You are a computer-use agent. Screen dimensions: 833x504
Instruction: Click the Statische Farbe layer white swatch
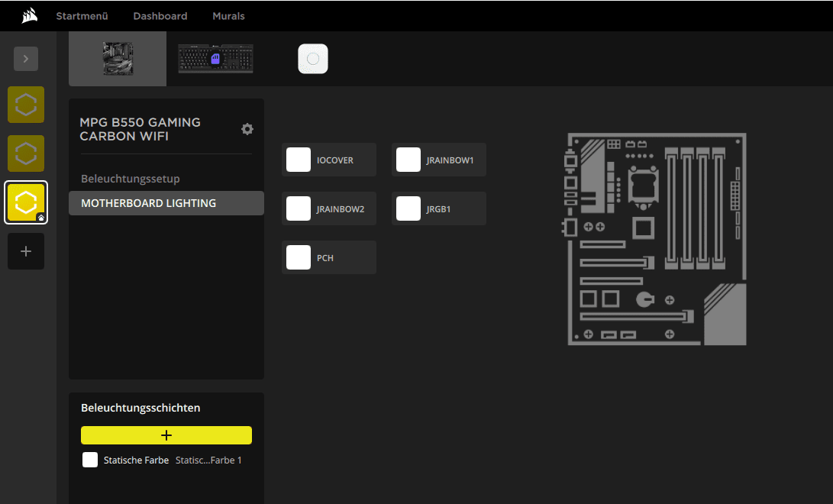[90, 460]
